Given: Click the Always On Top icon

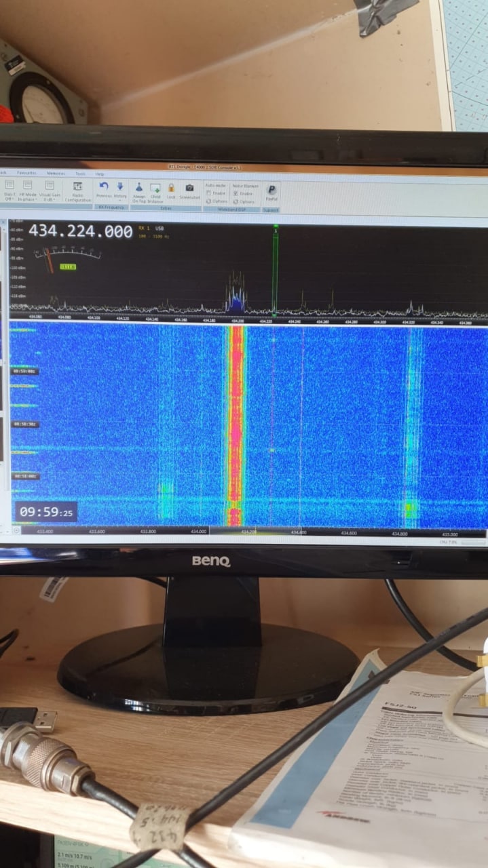Looking at the screenshot, I should tap(138, 188).
